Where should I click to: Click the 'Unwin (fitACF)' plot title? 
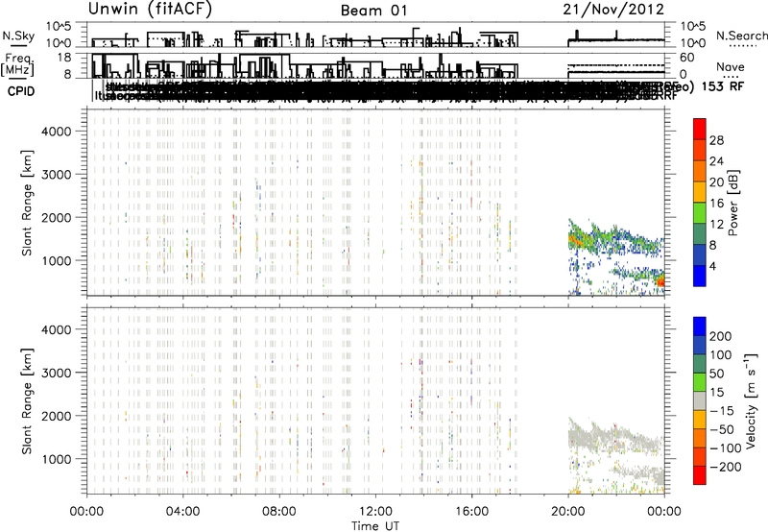click(x=150, y=9)
